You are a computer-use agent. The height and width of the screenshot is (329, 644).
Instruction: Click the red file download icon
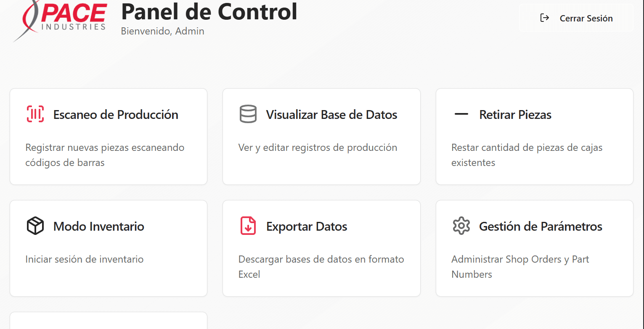click(248, 226)
